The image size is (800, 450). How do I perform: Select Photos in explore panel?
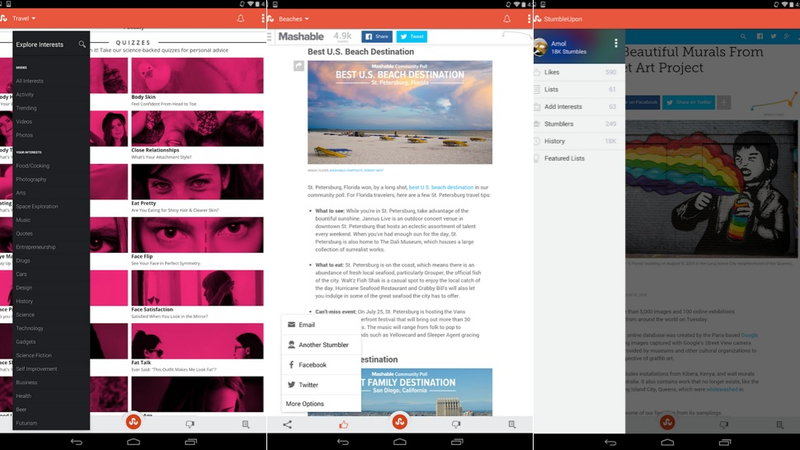(x=24, y=135)
